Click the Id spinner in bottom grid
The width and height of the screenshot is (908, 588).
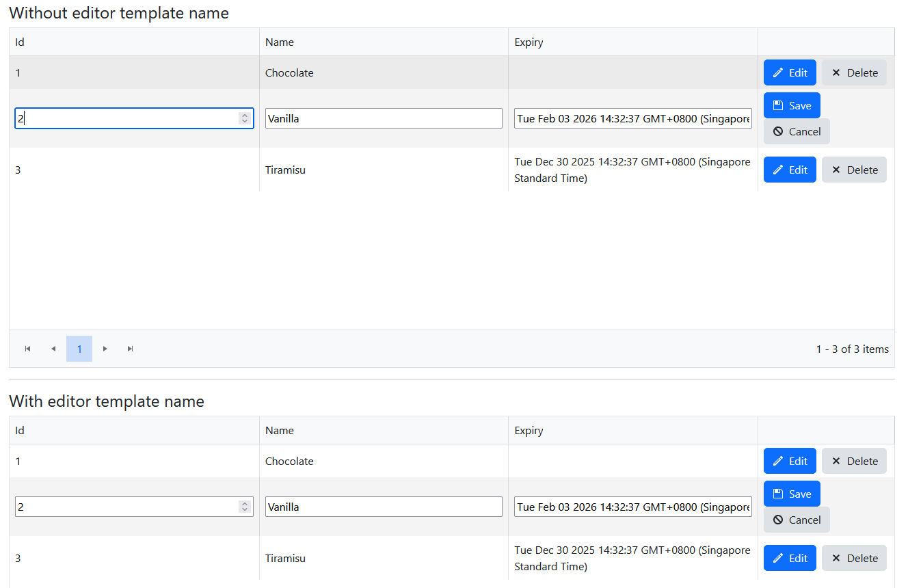(x=245, y=507)
